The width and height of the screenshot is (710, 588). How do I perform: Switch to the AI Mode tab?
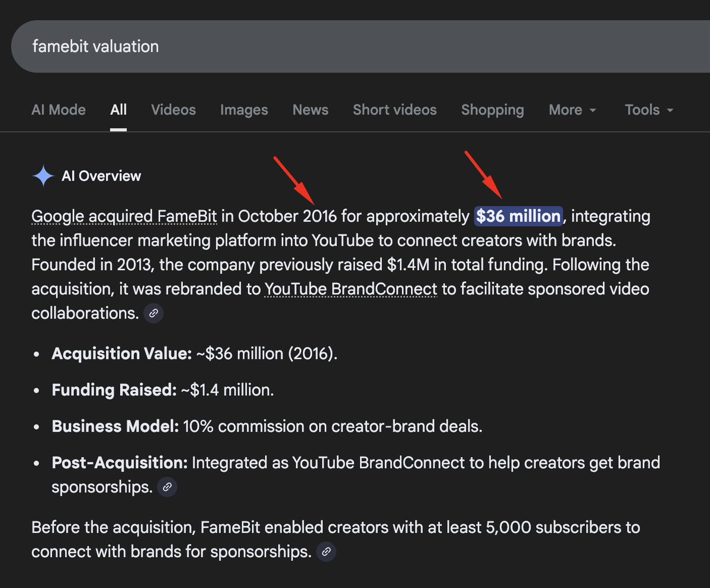(59, 110)
